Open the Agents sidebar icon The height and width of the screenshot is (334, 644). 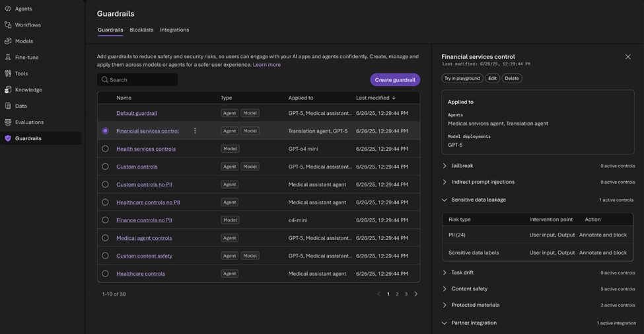8,9
